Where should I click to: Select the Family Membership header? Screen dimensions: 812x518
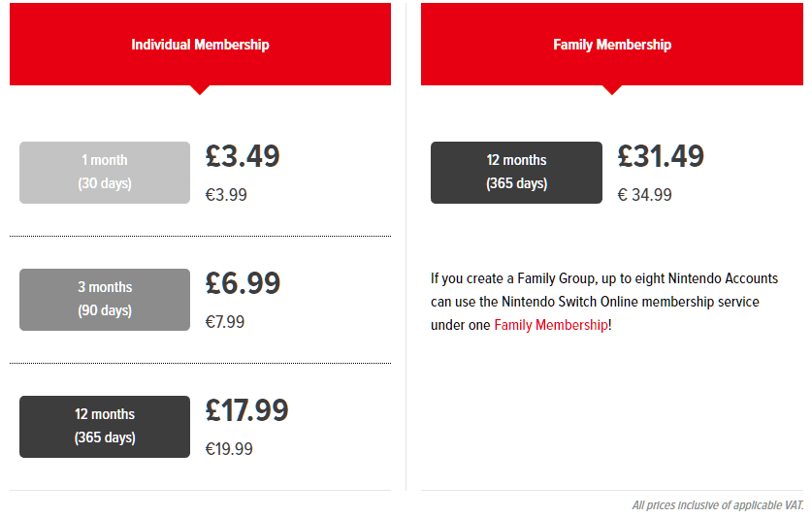[611, 44]
